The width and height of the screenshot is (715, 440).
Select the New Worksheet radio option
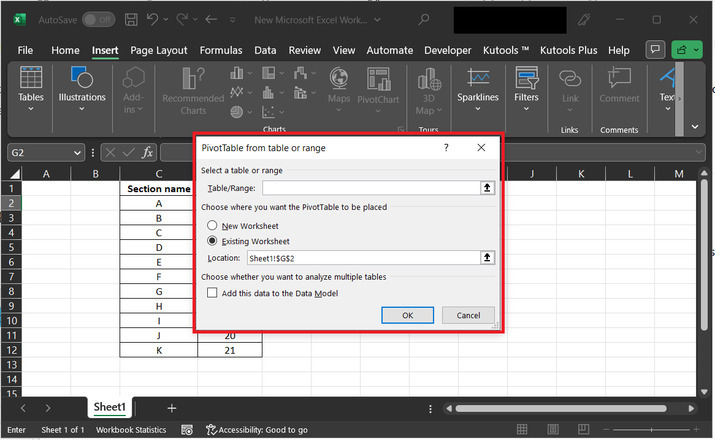(x=212, y=226)
